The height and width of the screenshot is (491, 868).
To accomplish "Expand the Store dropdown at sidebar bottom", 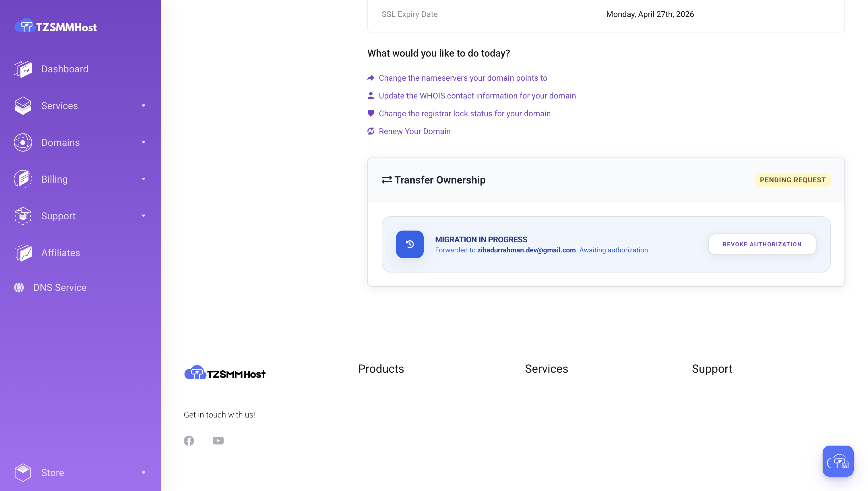I will (x=143, y=472).
